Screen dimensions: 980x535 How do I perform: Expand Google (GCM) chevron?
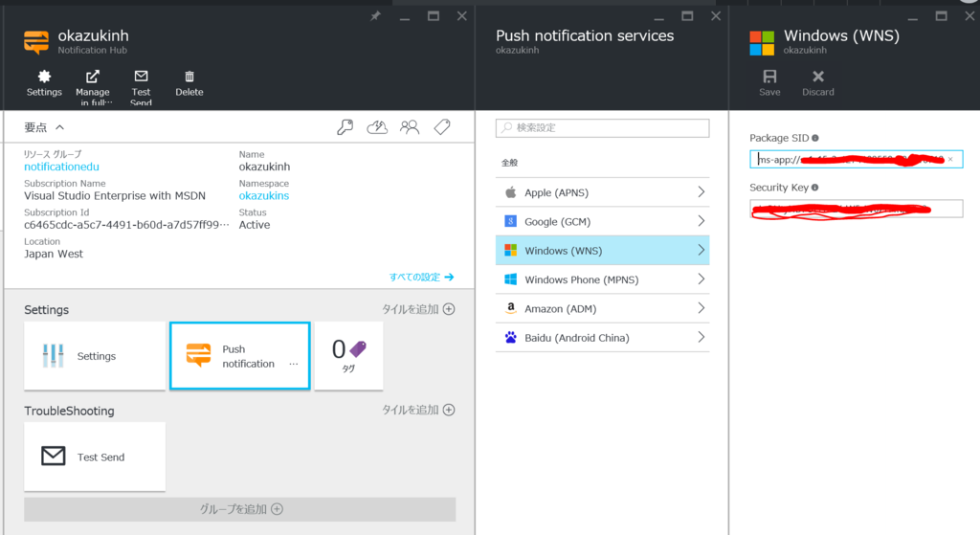click(702, 221)
